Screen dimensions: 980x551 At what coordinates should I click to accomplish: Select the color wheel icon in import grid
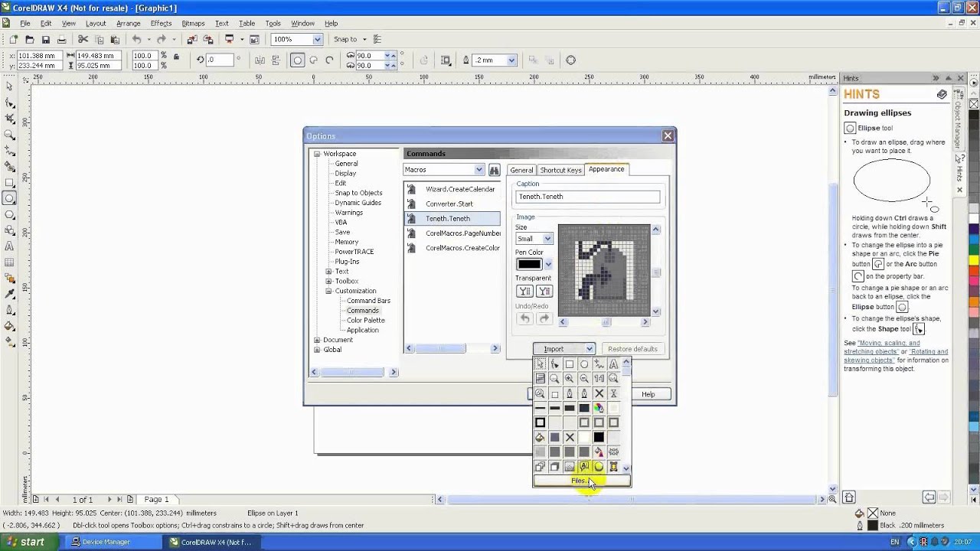pos(599,408)
